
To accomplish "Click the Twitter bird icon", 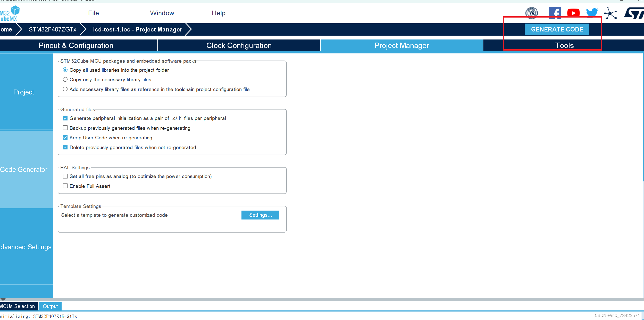I will point(592,13).
